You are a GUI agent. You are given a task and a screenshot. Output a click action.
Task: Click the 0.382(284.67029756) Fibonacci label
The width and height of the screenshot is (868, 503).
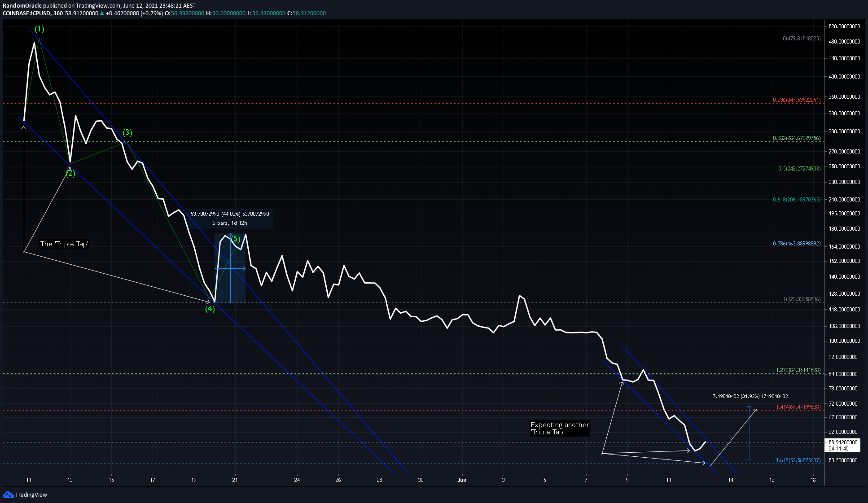(797, 138)
